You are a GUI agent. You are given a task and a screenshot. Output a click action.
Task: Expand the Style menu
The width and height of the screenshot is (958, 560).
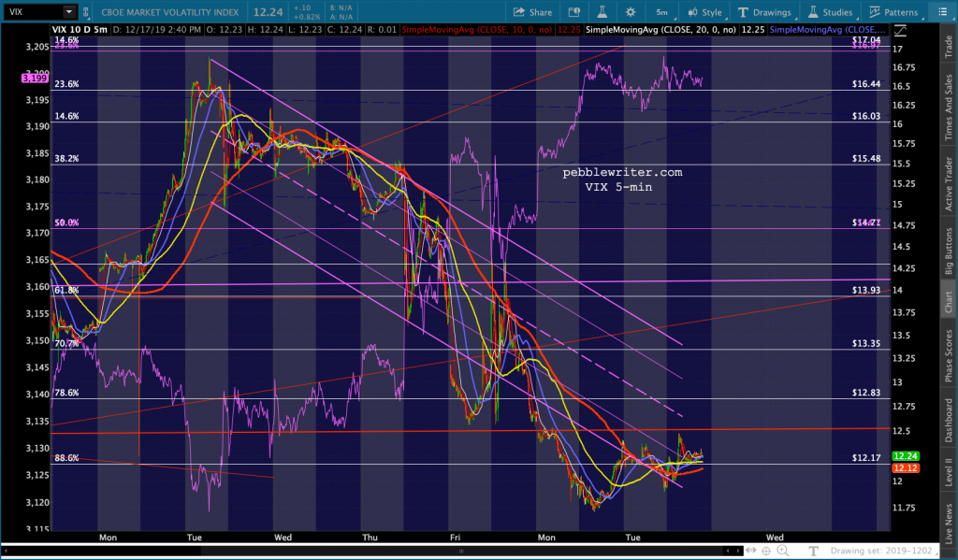[704, 12]
